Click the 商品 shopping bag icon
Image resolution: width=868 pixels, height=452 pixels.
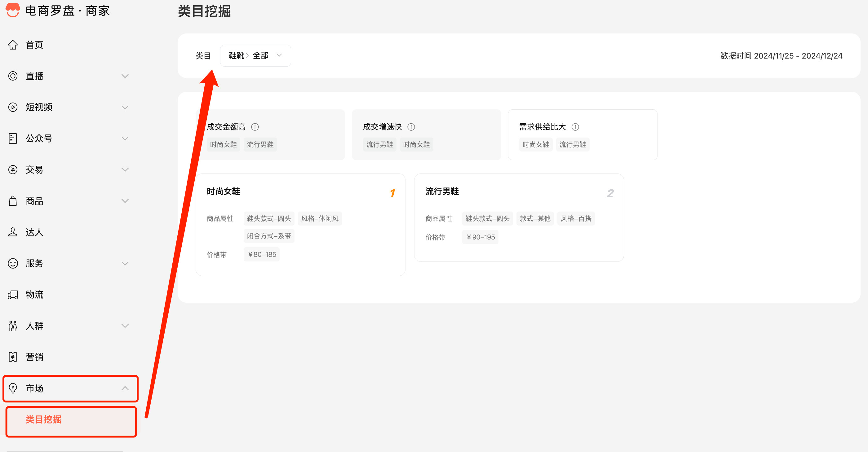(x=13, y=201)
